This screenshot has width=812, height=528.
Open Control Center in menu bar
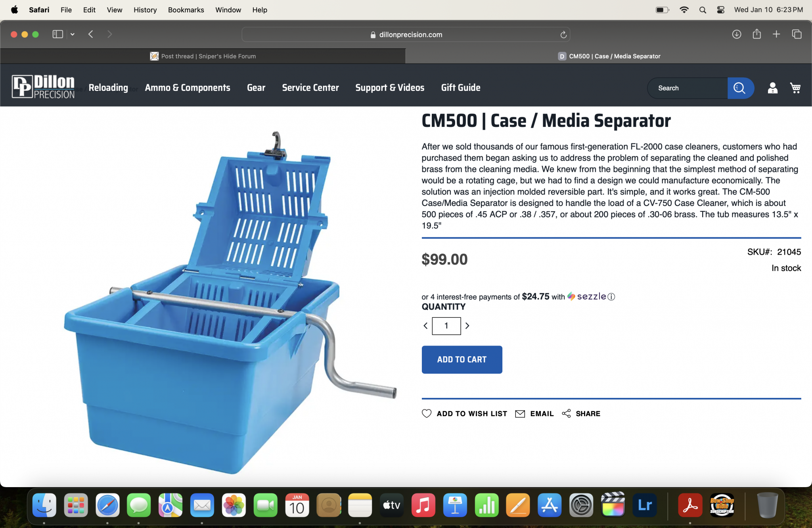click(x=721, y=10)
